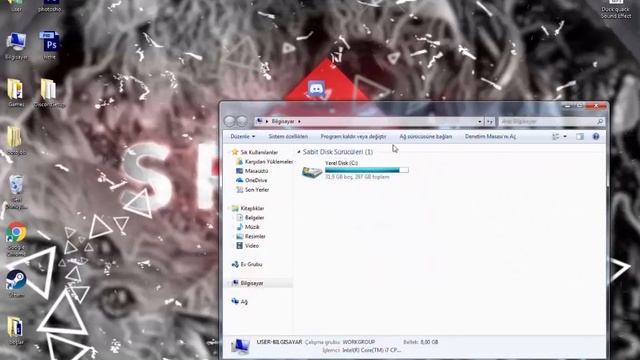Open Explorer help icon

pyautogui.click(x=596, y=137)
